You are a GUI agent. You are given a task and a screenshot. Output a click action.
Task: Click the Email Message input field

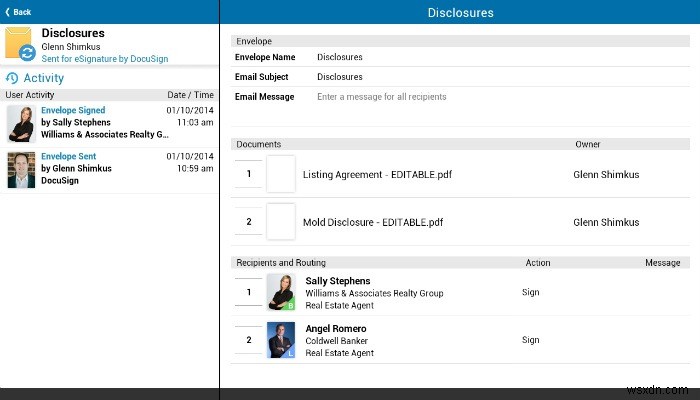pyautogui.click(x=503, y=107)
